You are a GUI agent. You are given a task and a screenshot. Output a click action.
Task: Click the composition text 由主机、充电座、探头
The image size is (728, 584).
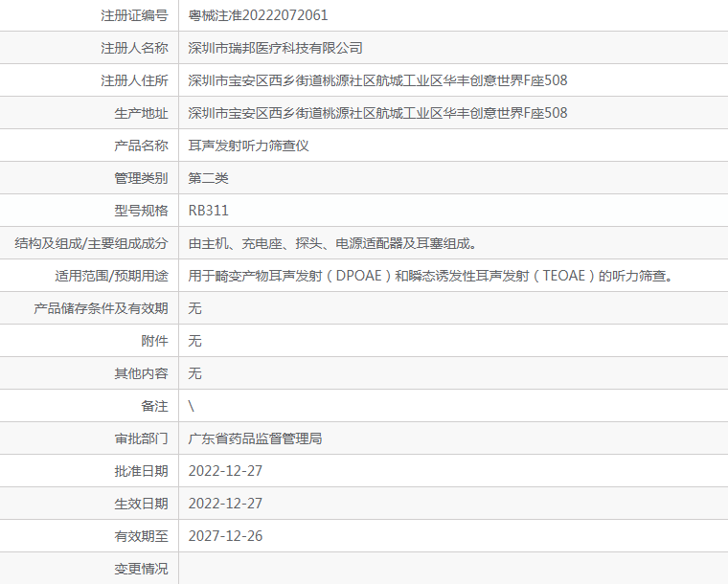click(332, 243)
